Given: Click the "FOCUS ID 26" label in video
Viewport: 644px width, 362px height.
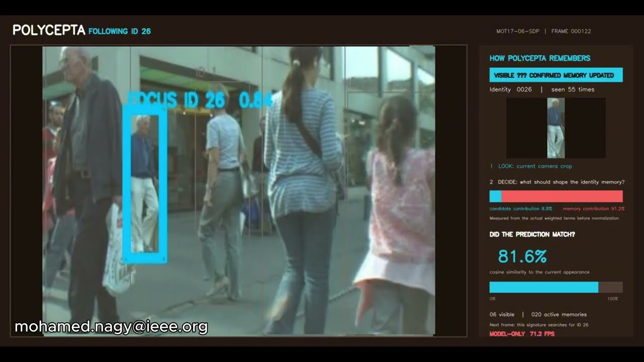Looking at the screenshot, I should pos(176,100).
